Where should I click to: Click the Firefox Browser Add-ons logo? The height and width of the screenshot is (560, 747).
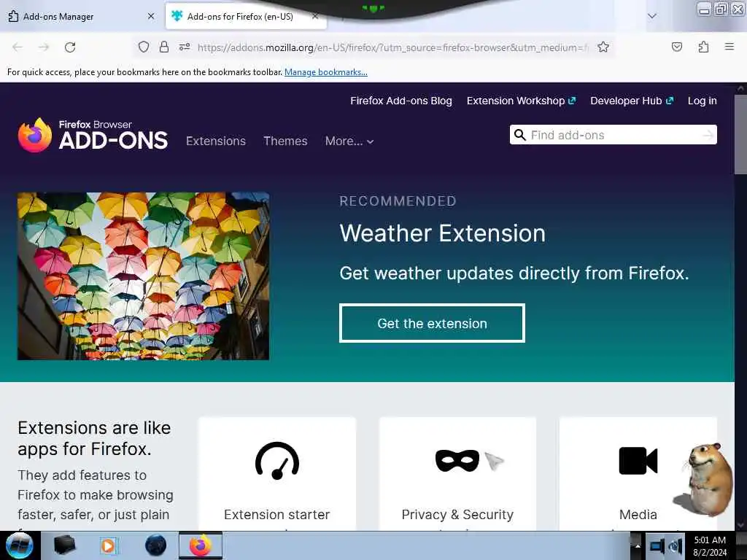[x=93, y=135]
